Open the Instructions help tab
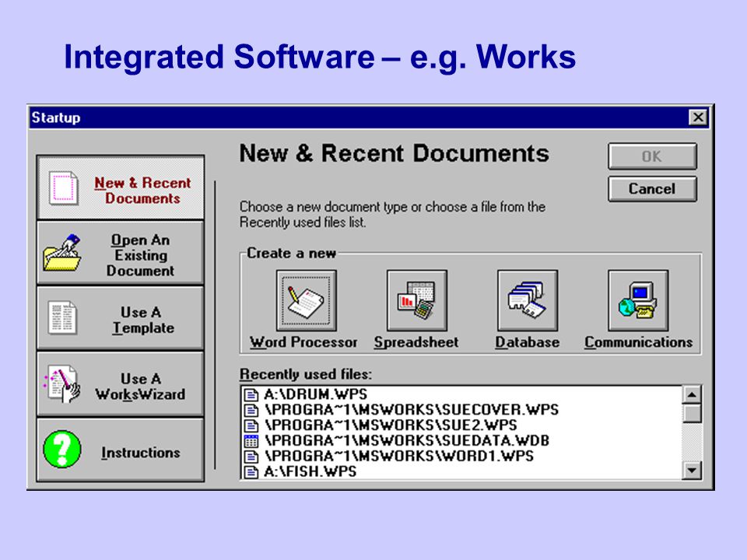747x560 pixels. pyautogui.click(x=121, y=450)
